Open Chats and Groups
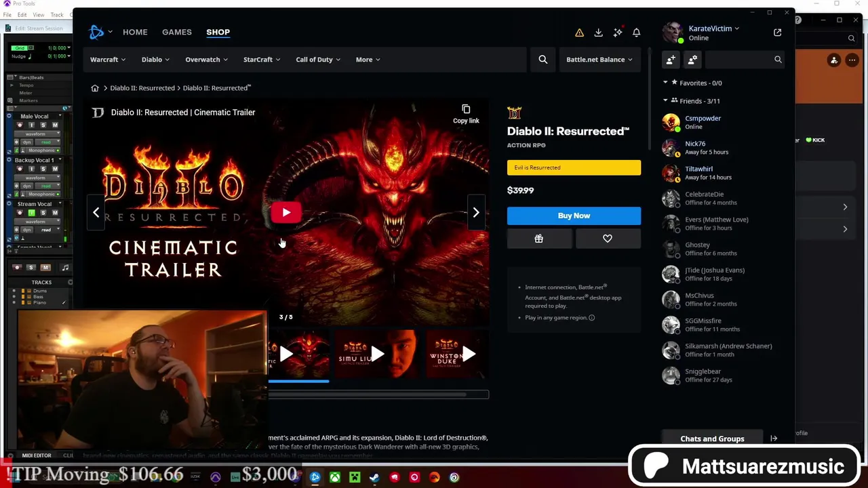 (712, 439)
